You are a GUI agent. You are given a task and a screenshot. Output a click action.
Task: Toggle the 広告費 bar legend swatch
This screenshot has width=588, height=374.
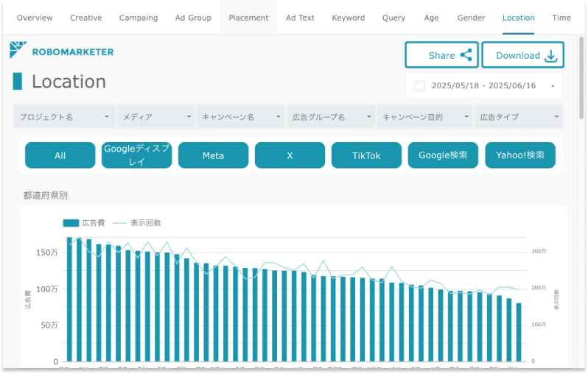(x=71, y=222)
